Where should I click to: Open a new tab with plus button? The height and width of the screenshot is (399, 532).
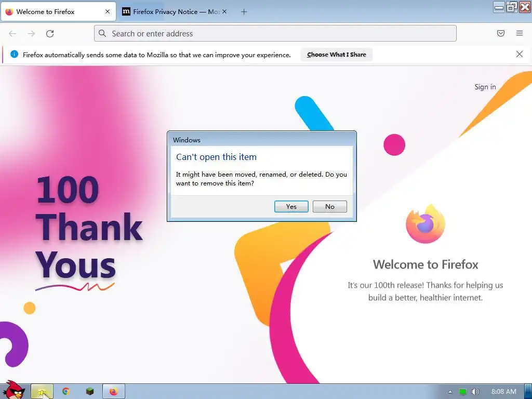click(x=244, y=12)
